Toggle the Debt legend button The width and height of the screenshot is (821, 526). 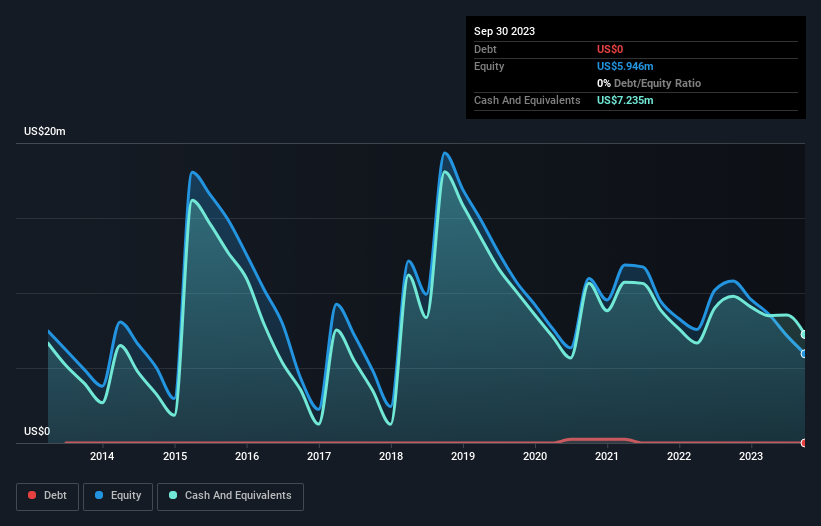pos(48,496)
